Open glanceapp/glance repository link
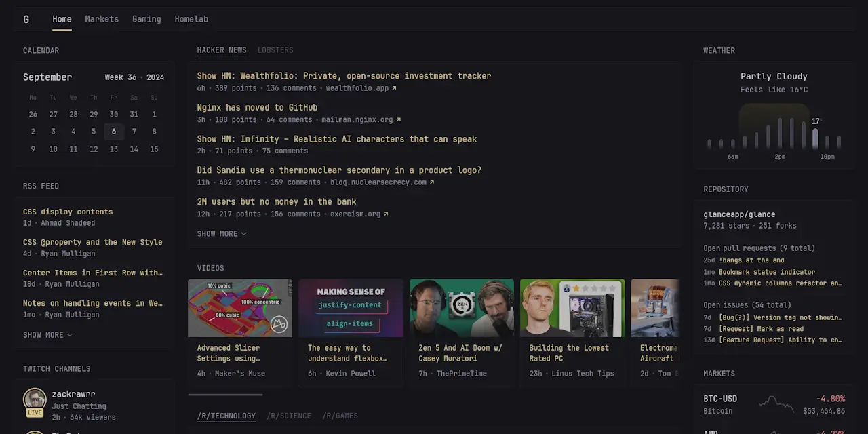 [739, 214]
